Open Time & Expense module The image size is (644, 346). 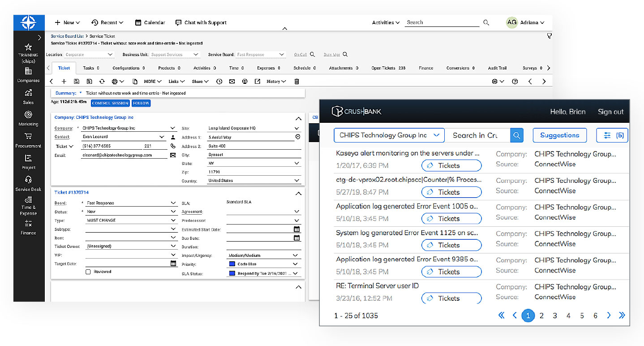[28, 206]
